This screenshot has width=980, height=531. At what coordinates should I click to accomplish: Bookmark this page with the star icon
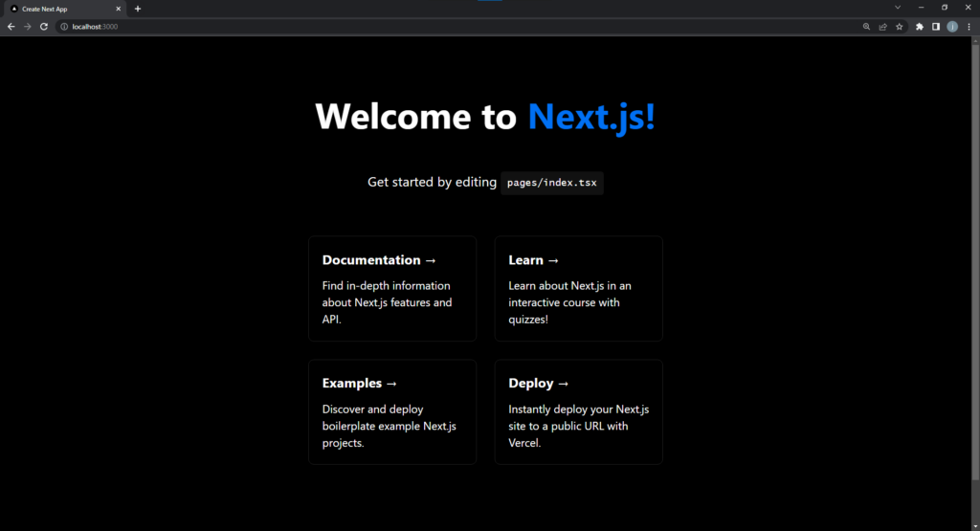click(900, 27)
